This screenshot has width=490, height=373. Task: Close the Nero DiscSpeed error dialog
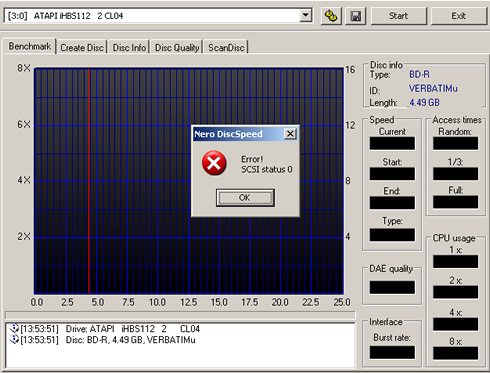[x=290, y=134]
